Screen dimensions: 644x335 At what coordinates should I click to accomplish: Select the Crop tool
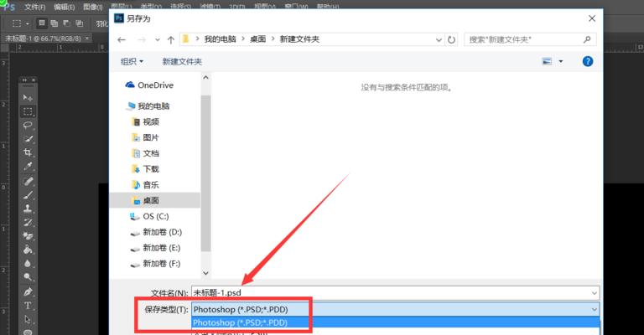pos(28,153)
